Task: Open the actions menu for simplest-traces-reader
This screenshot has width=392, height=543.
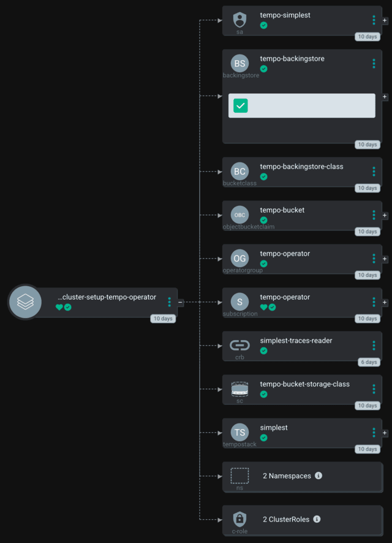Action: point(374,345)
